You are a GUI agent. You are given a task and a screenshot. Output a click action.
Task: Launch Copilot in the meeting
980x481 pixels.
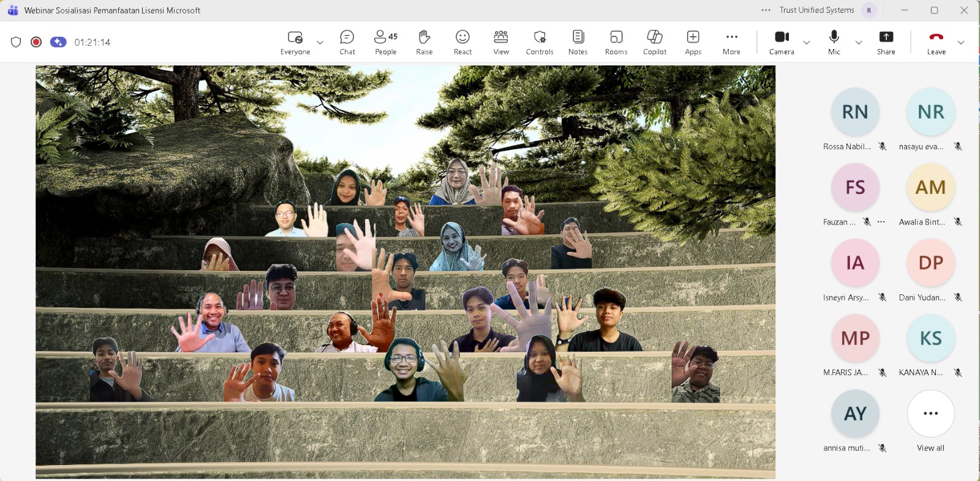pos(655,42)
